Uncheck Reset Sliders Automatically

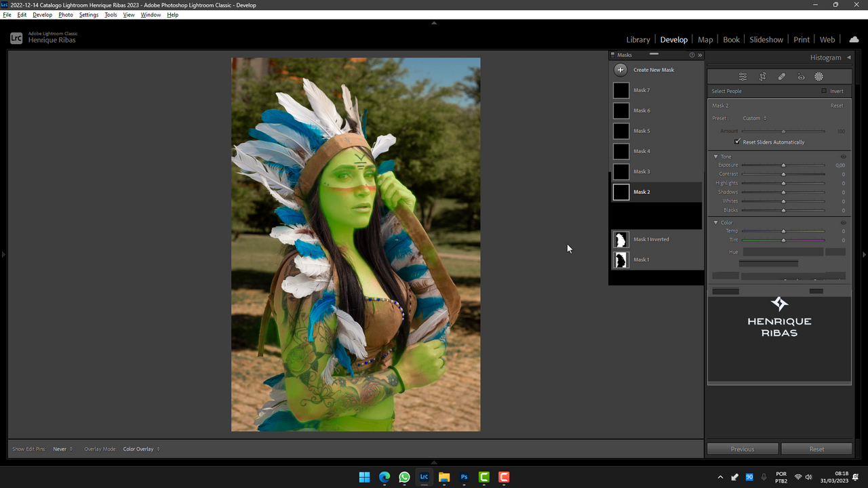(737, 142)
